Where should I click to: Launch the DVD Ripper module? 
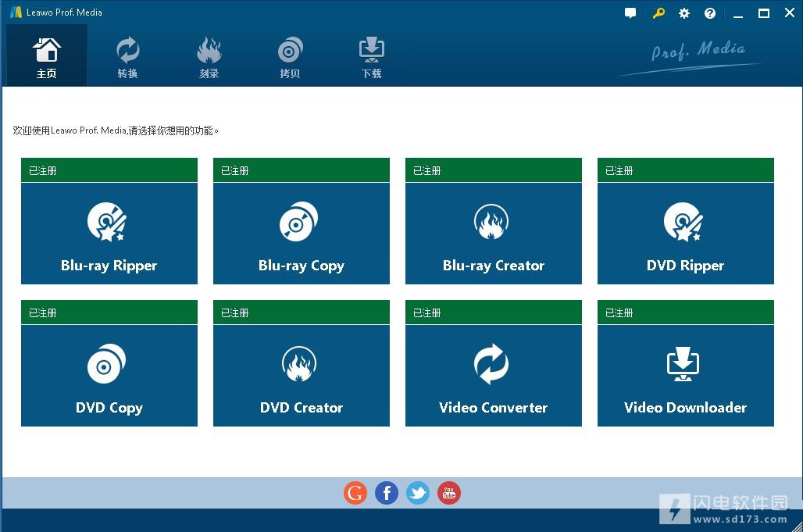pyautogui.click(x=685, y=234)
